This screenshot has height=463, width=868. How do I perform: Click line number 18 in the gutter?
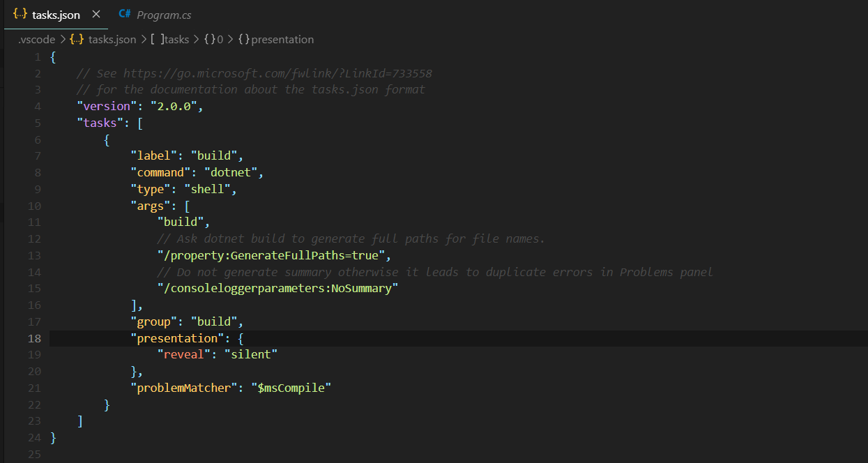tap(34, 338)
